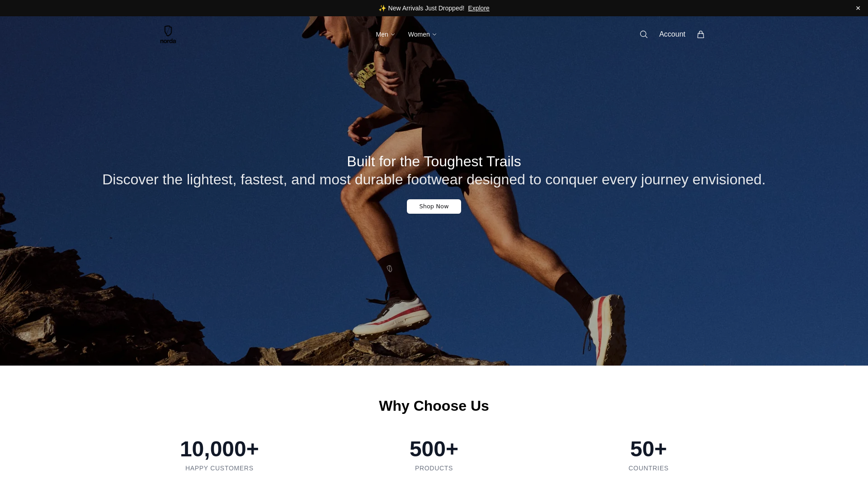The height and width of the screenshot is (488, 868).
Task: Click the 50+ Countries stat
Action: pyautogui.click(x=648, y=455)
